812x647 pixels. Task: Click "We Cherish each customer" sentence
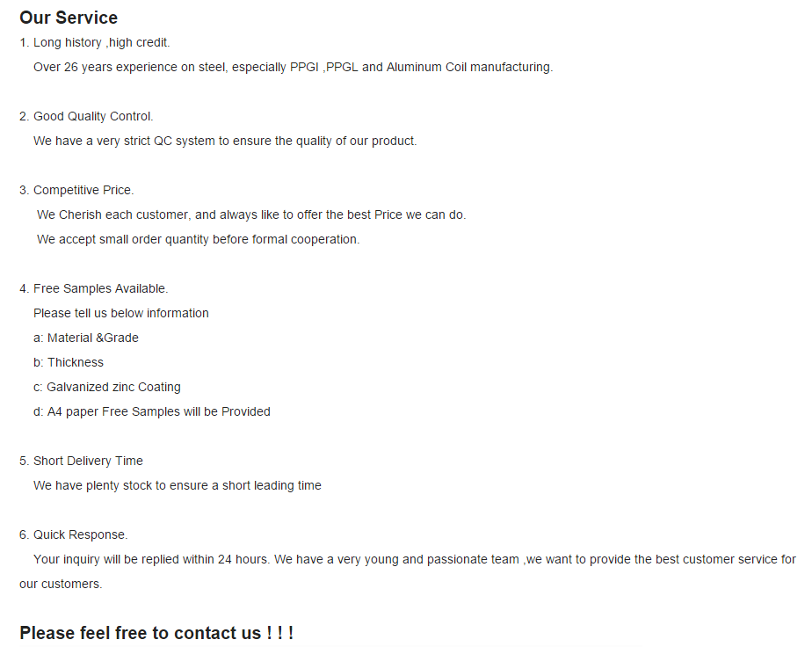pyautogui.click(x=251, y=215)
